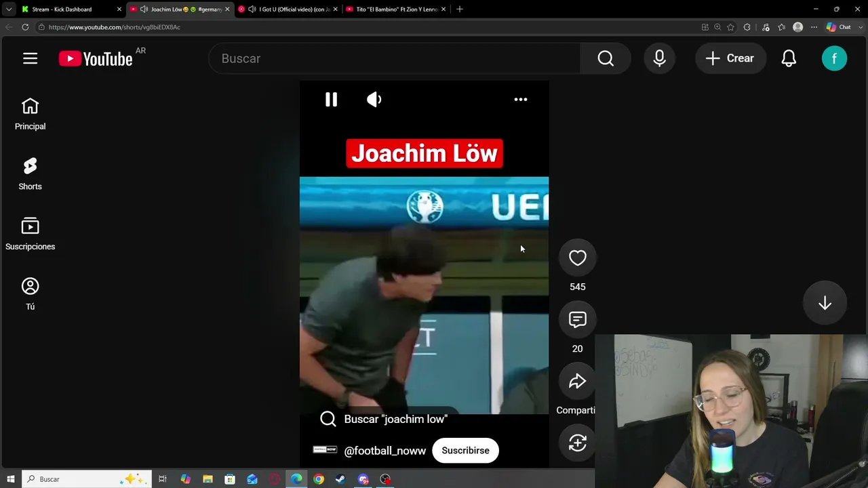Like the Short with the heart
The image size is (868, 488).
tap(577, 258)
